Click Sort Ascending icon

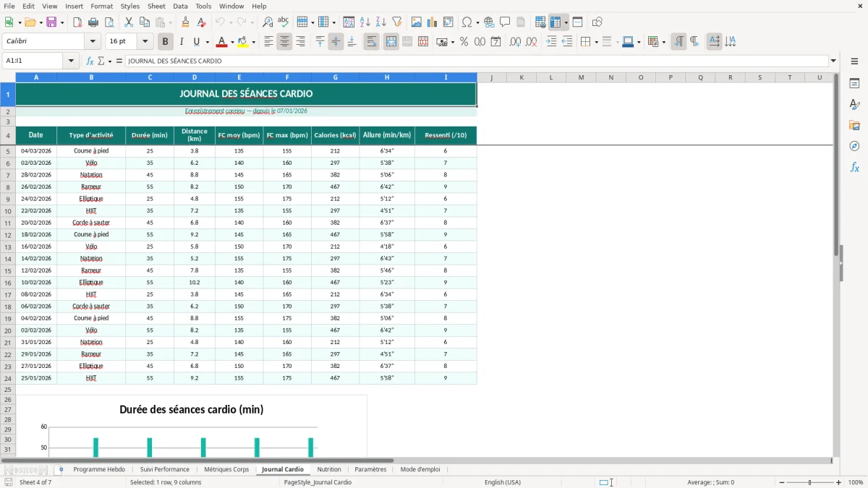click(365, 22)
